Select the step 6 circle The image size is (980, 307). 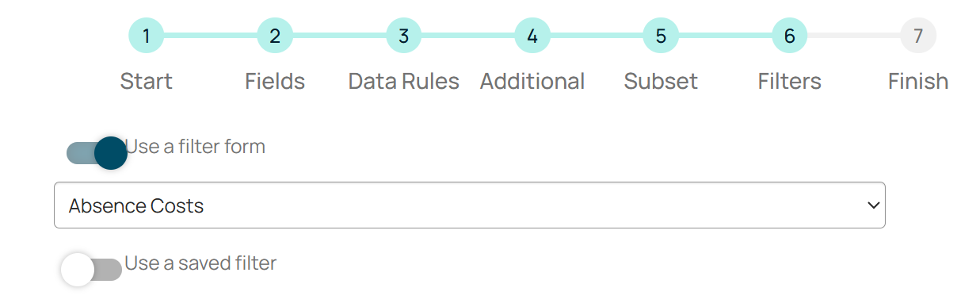(790, 36)
